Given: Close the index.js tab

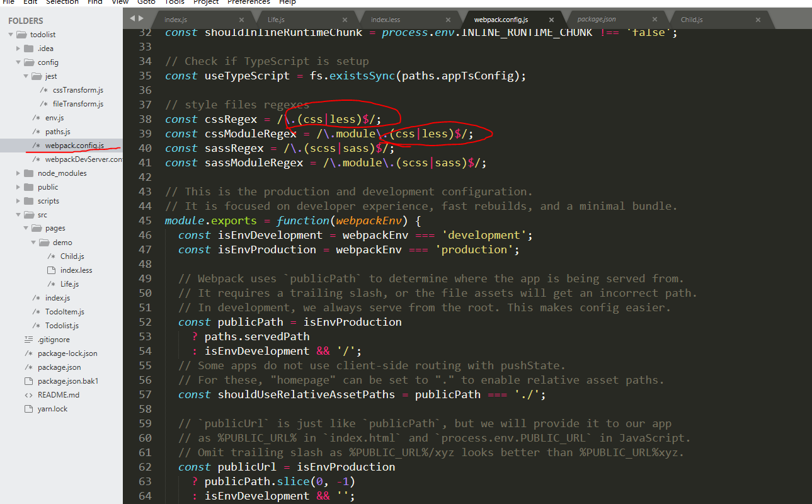Looking at the screenshot, I should point(241,20).
